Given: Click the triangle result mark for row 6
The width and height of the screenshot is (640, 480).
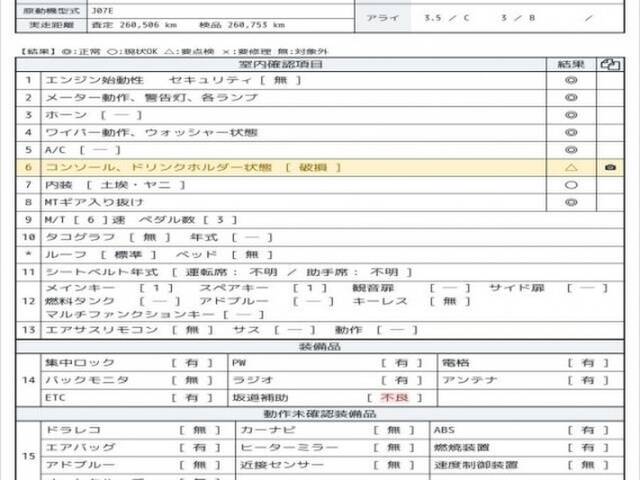Looking at the screenshot, I should coord(571,167).
